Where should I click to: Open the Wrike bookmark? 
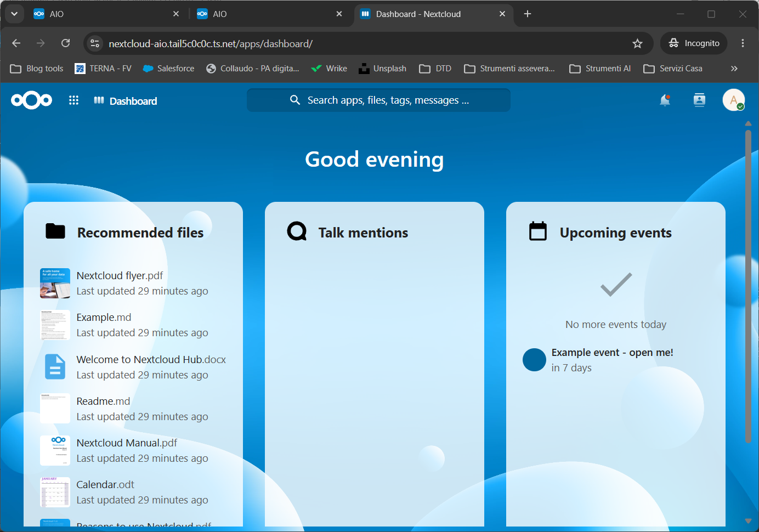[x=329, y=69]
